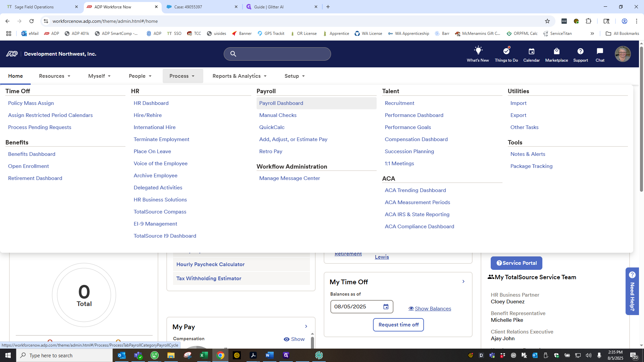Open the All Bookmarks folder
The height and width of the screenshot is (362, 644).
623,34
